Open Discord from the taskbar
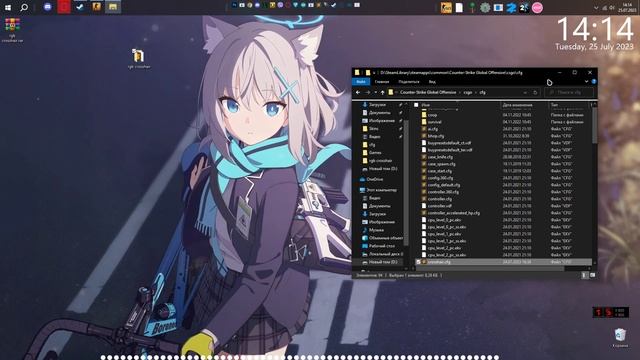Image resolution: width=640 pixels, height=360 pixels. pyautogui.click(x=48, y=7)
